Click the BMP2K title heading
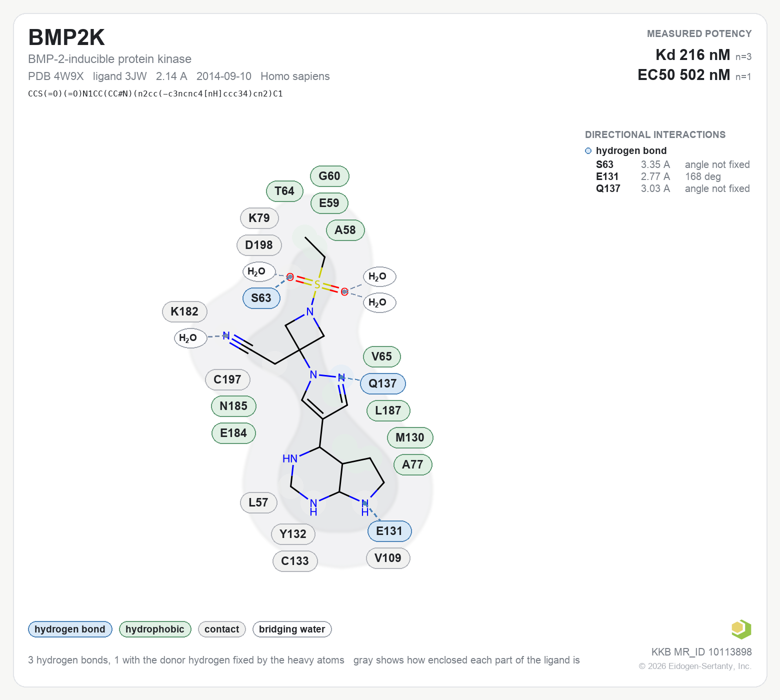The height and width of the screenshot is (700, 780). pos(66,37)
